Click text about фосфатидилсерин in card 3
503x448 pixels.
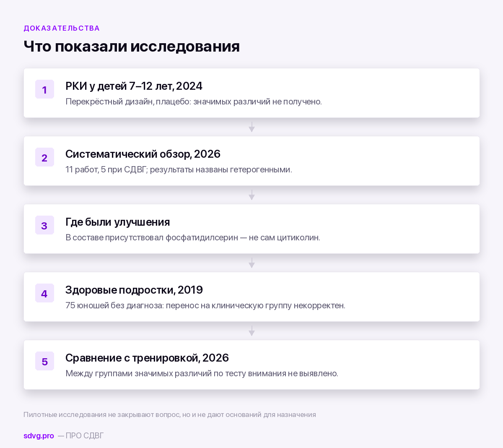click(193, 237)
